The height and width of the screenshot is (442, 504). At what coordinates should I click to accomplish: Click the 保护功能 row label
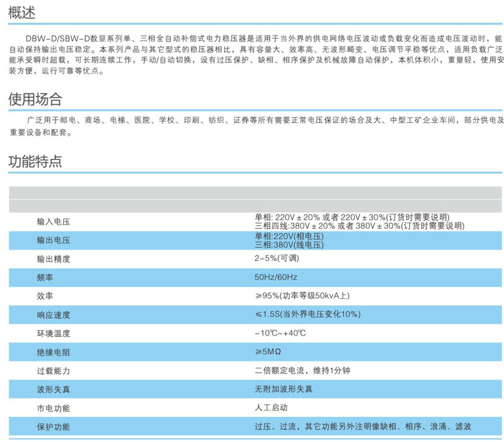[54, 427]
